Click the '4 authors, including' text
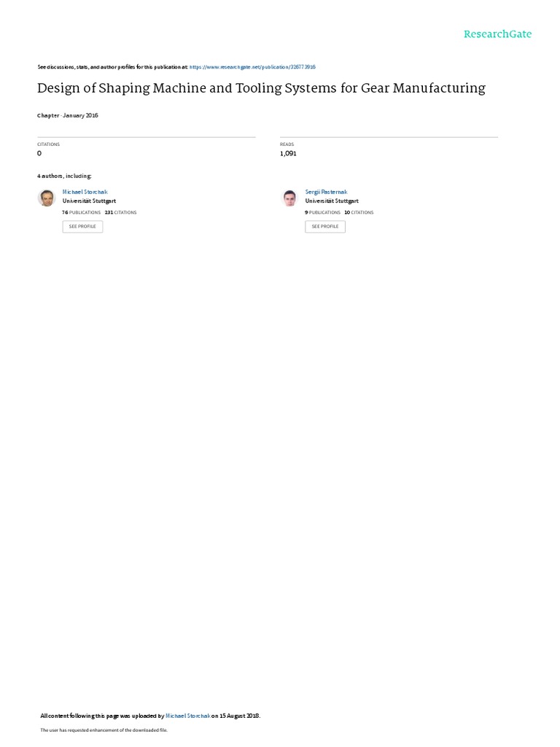Screen dimensions: 560x747 [x=64, y=177]
